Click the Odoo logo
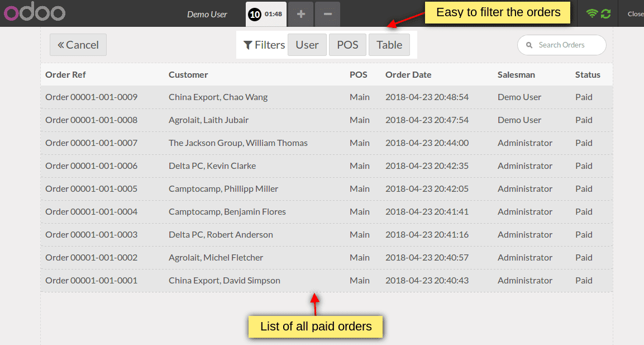The width and height of the screenshot is (644, 345). [x=35, y=13]
